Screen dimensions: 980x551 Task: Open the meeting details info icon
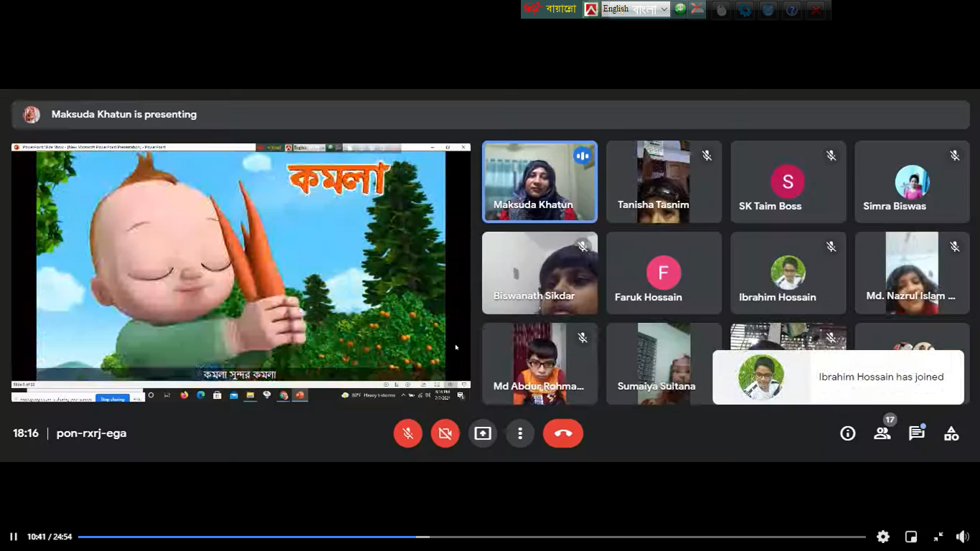pos(848,433)
